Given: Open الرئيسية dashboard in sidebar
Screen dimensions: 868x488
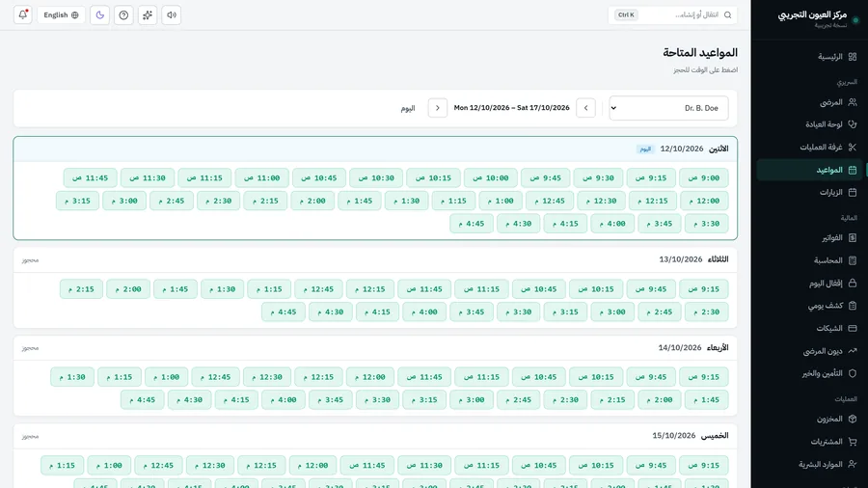Looking at the screenshot, I should [x=809, y=57].
